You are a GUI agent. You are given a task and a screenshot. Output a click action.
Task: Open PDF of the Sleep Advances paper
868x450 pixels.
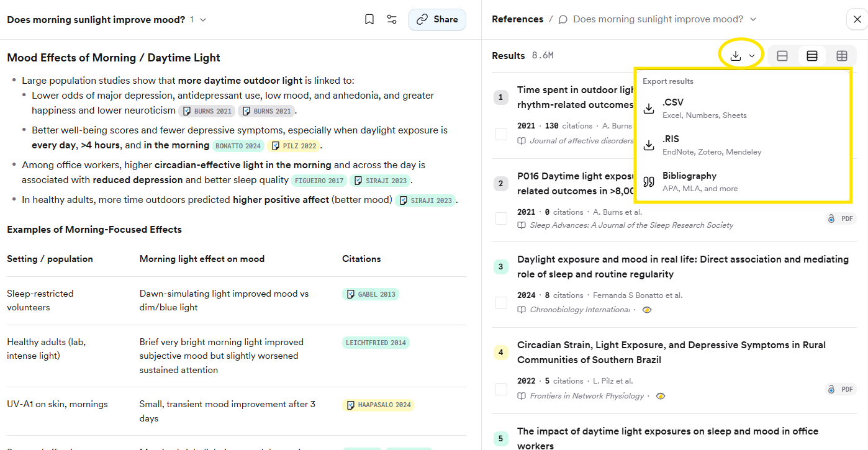point(841,218)
